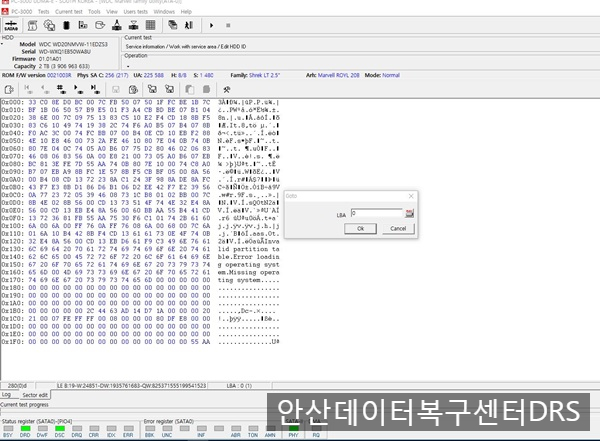The width and height of the screenshot is (600, 441).
Task: Click the ROM F/W version value 0021003R
Action: click(x=59, y=75)
